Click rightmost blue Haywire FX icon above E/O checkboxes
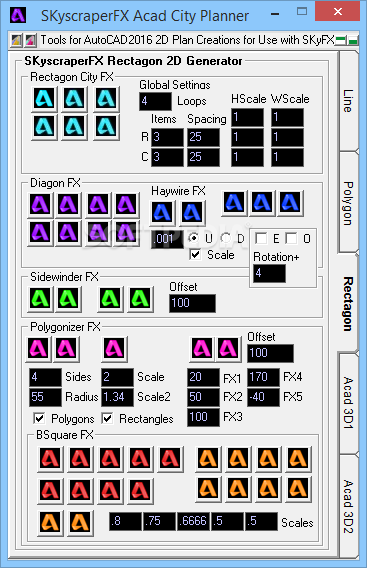Viewport: 367px width, 568px height. (x=290, y=203)
